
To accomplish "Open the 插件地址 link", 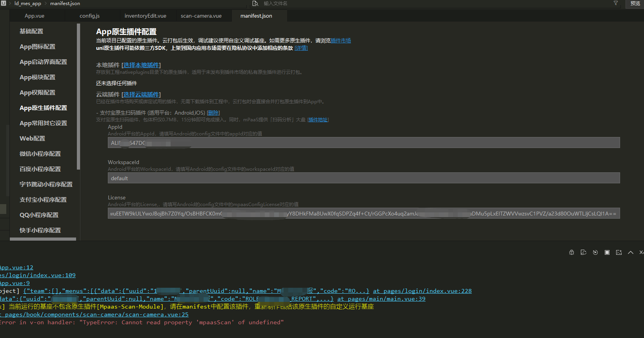I will point(318,120).
